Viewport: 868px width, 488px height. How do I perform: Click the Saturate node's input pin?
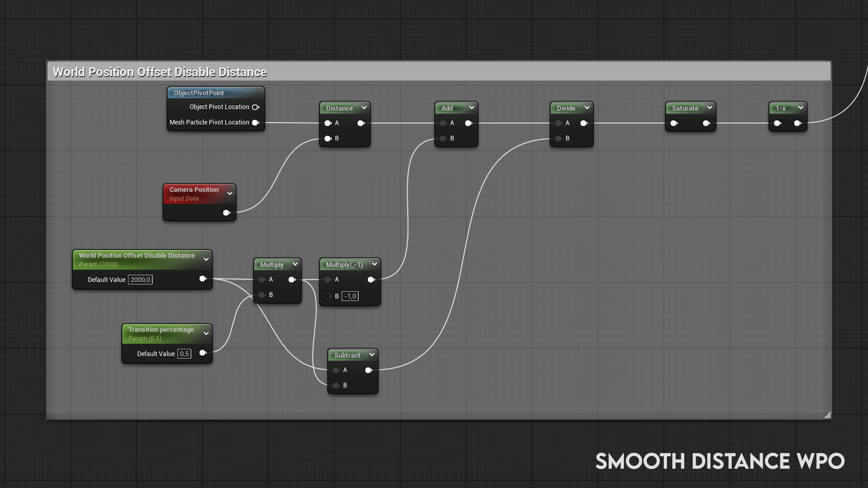[x=674, y=123]
